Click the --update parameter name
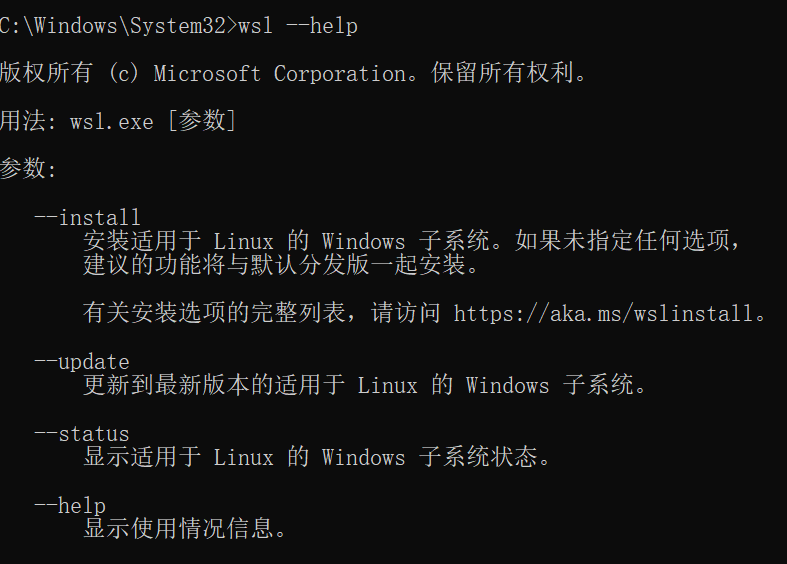Image resolution: width=787 pixels, height=564 pixels. point(82,362)
